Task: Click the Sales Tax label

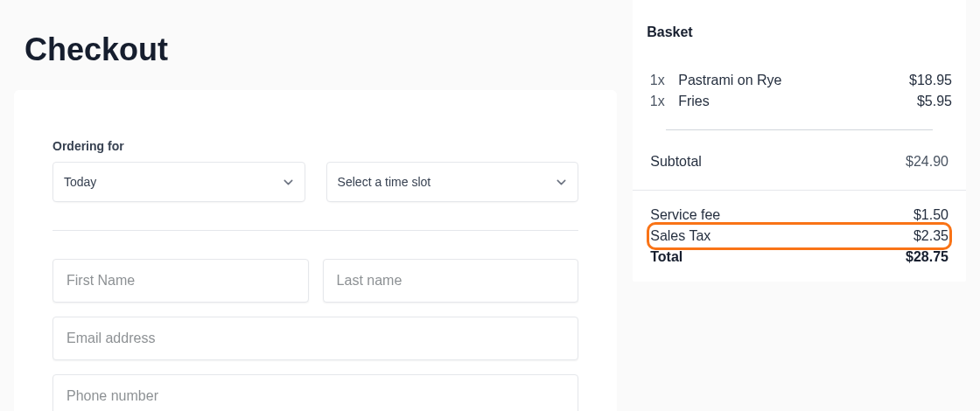Action: coord(680,236)
